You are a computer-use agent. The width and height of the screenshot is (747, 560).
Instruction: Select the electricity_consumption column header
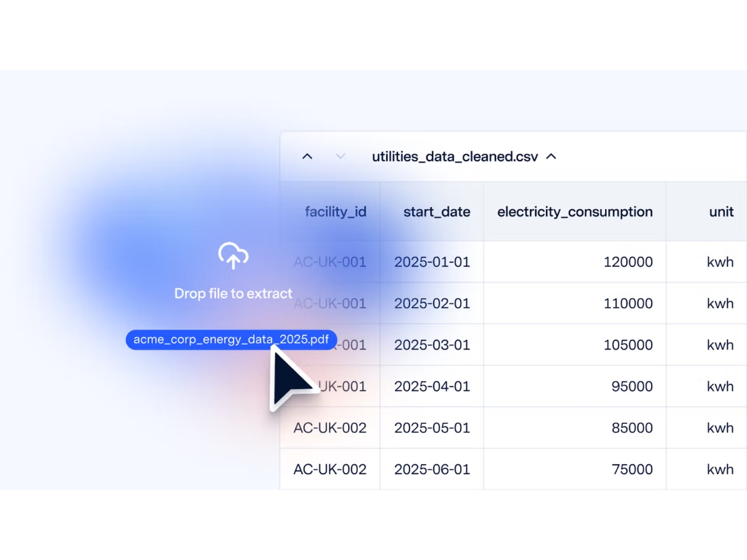[x=575, y=212]
